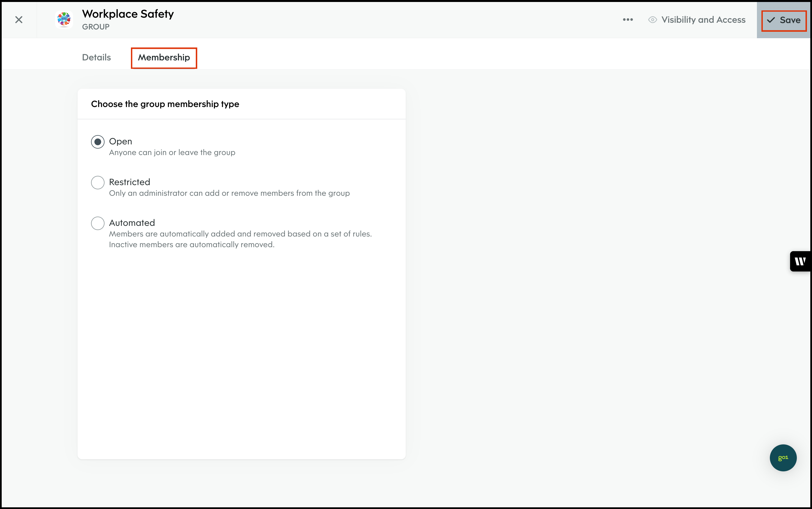Viewport: 812px width, 509px height.
Task: Switch to the Details tab
Action: (x=96, y=58)
